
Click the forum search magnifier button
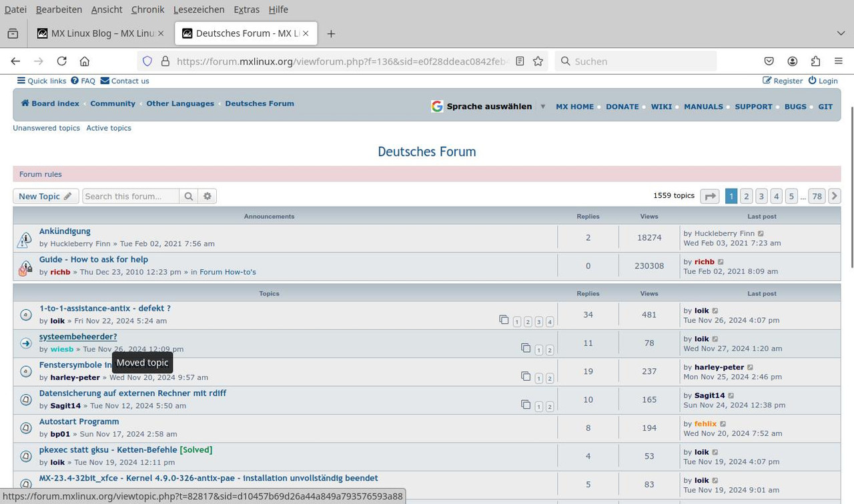tap(189, 196)
